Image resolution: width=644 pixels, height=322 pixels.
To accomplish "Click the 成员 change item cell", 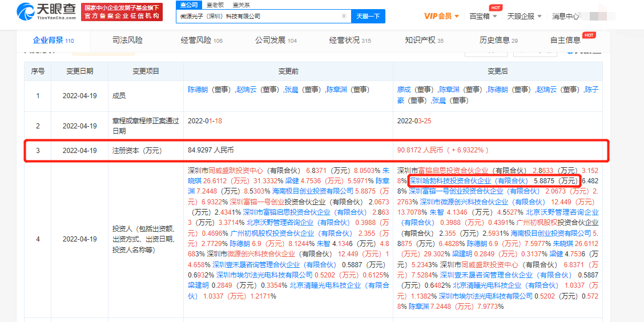I will (x=146, y=95).
